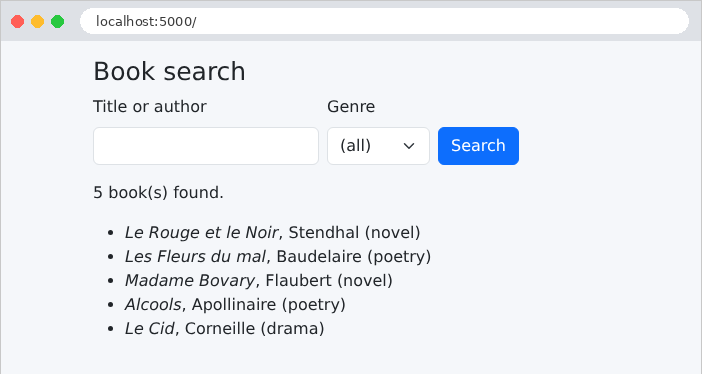The image size is (702, 374).
Task: Click the red close window dot
Action: 17,21
